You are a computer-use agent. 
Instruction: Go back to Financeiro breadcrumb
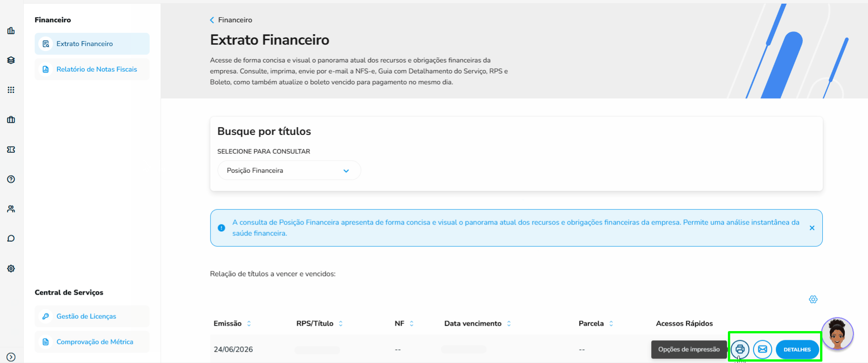(231, 20)
